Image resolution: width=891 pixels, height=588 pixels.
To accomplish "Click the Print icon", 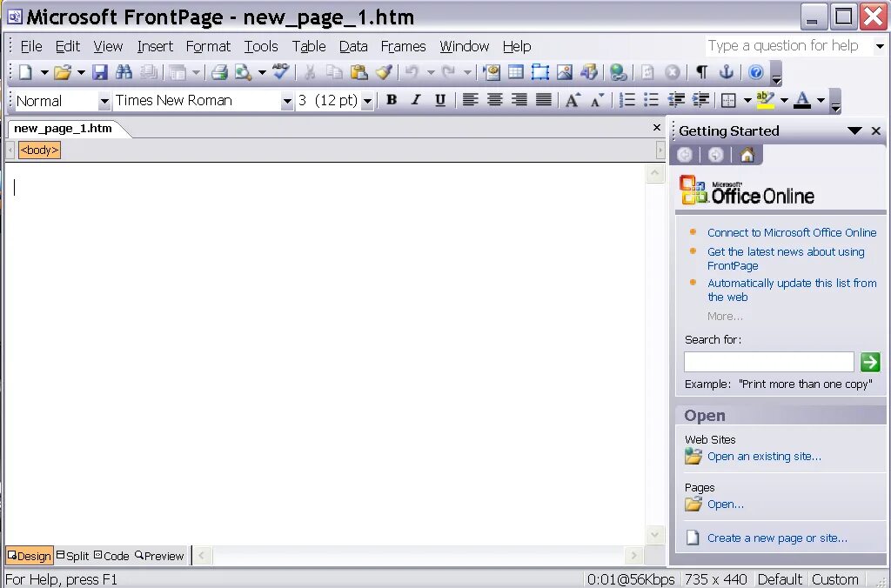I will 219,72.
